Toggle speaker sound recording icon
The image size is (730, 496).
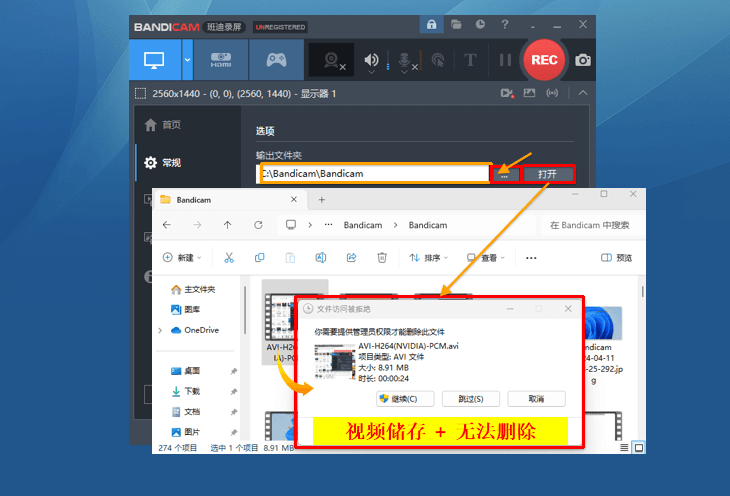[371, 60]
